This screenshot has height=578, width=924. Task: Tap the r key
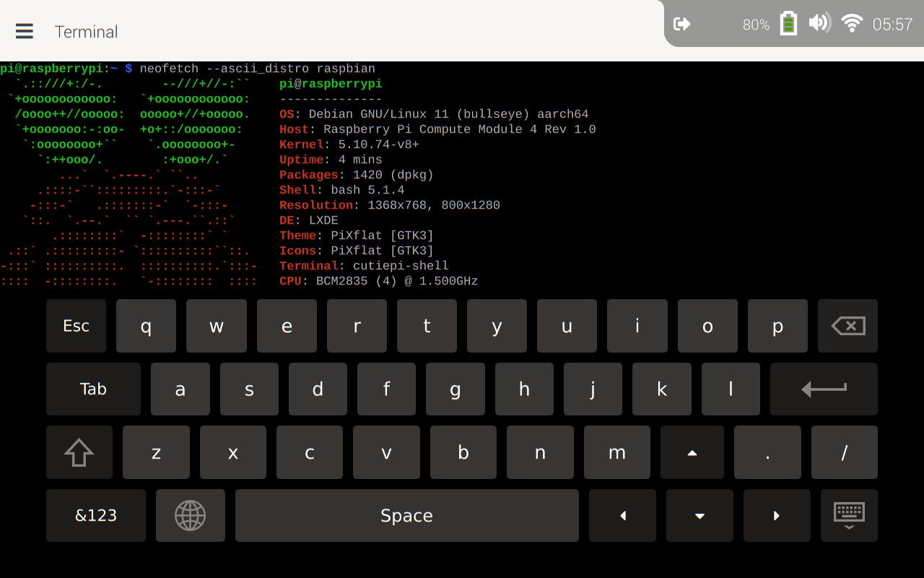click(x=357, y=326)
